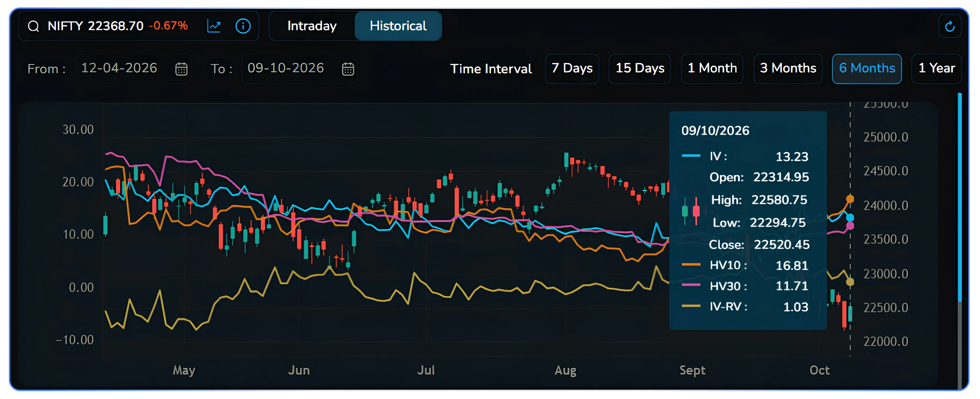The height and width of the screenshot is (399, 980).
Task: Click the search magnifier icon beside NIFTY
Action: 34,26
